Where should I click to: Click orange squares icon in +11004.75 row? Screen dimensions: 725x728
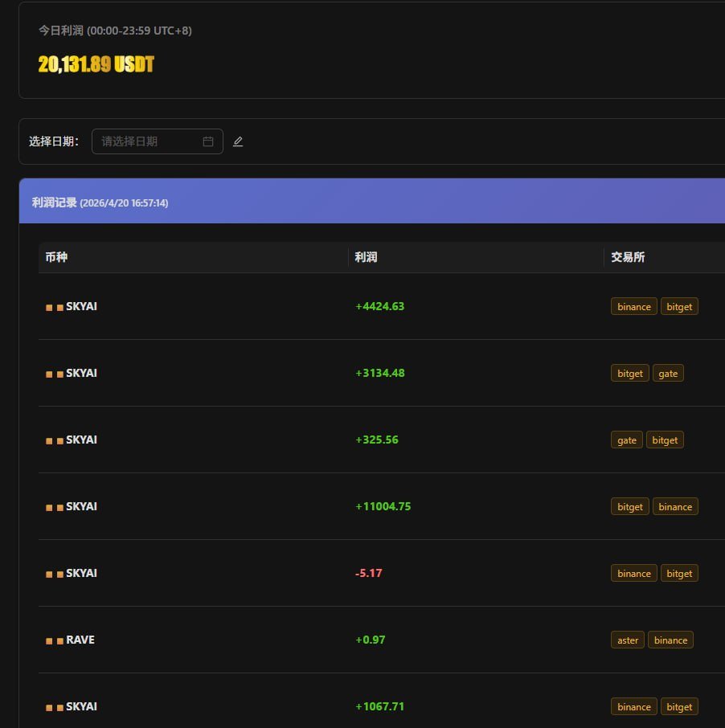pos(55,508)
